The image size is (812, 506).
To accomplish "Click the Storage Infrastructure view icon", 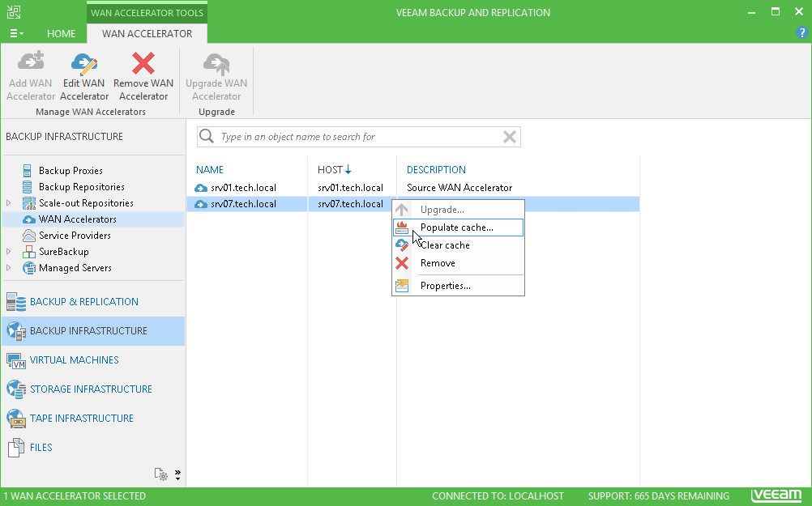I will (x=16, y=389).
